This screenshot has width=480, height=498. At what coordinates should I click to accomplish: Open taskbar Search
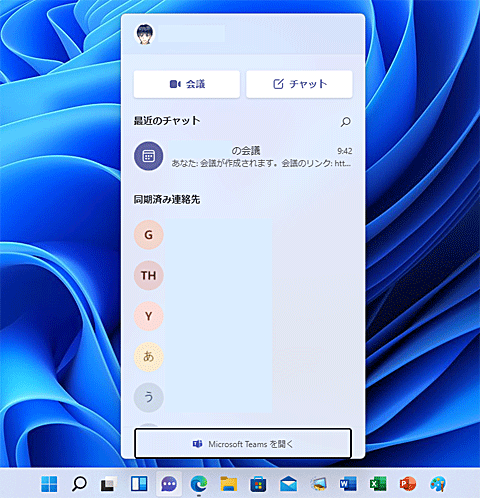[79, 484]
